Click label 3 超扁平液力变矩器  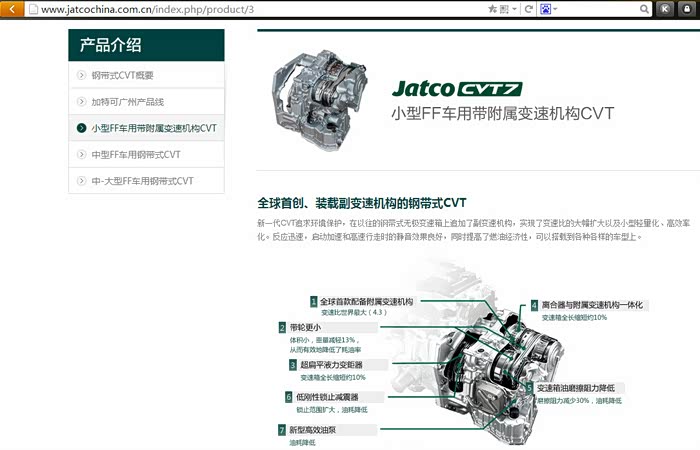tap(331, 365)
